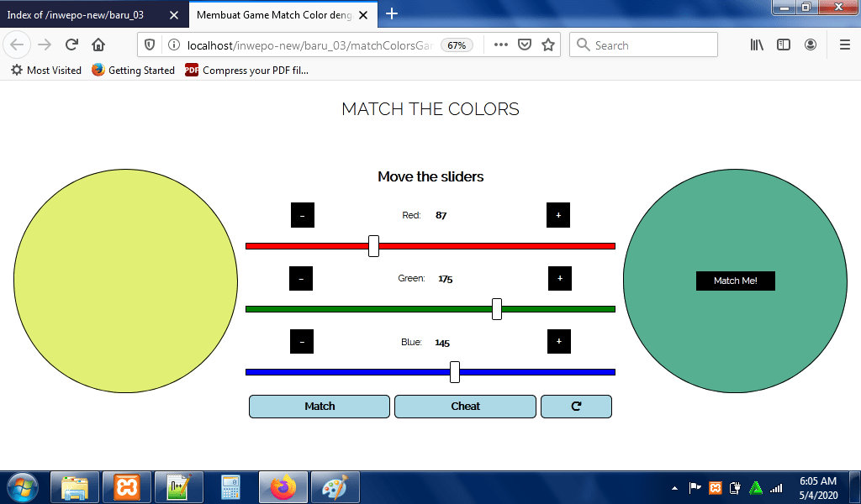
Task: Open a new browser tab
Action: pos(392,13)
